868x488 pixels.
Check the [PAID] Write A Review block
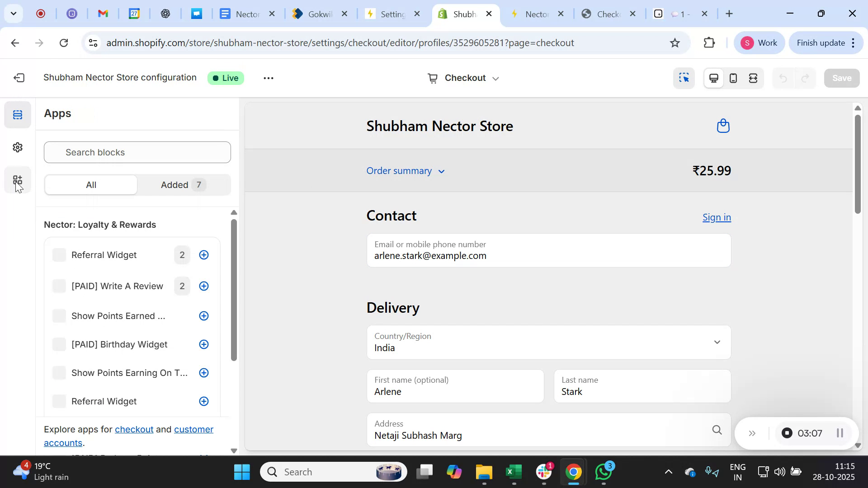point(59,286)
